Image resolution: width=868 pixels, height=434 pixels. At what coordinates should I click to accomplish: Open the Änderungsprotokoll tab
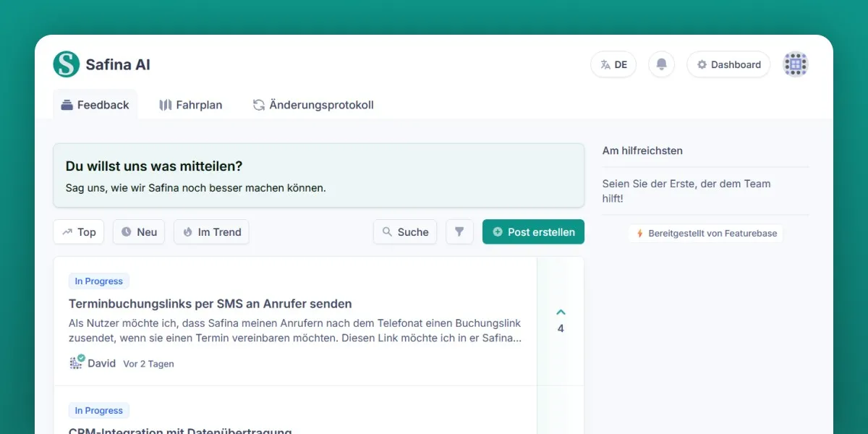coord(312,105)
